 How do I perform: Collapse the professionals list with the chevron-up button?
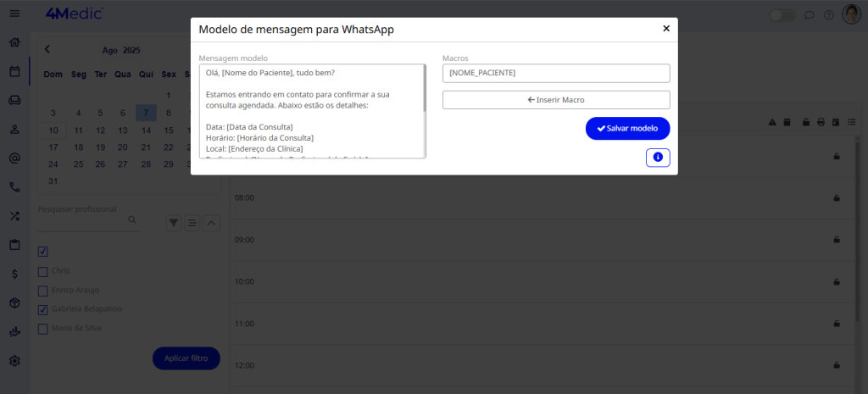pos(211,223)
